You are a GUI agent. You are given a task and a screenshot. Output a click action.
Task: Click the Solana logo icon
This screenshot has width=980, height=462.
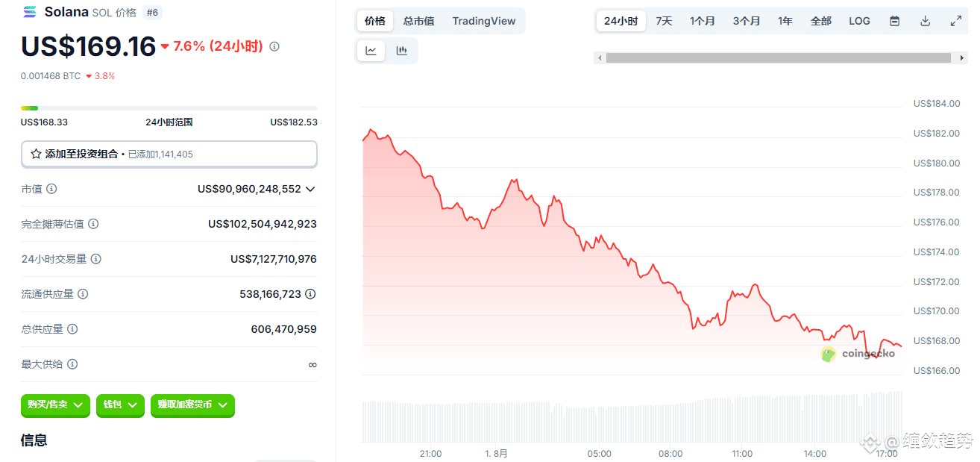[x=30, y=12]
